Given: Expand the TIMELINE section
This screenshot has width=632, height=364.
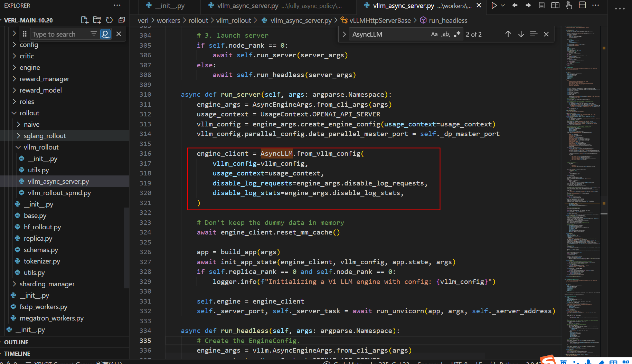Looking at the screenshot, I should coord(17,354).
